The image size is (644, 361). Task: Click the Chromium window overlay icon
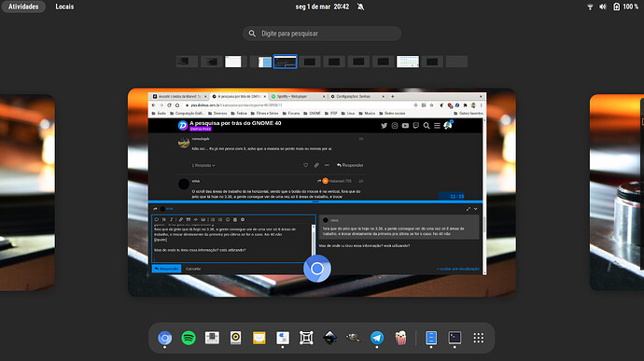click(x=317, y=269)
